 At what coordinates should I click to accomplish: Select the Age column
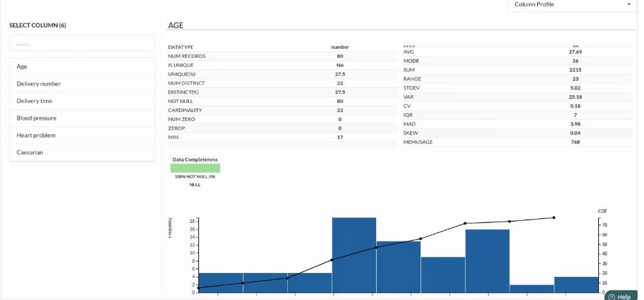pos(82,66)
